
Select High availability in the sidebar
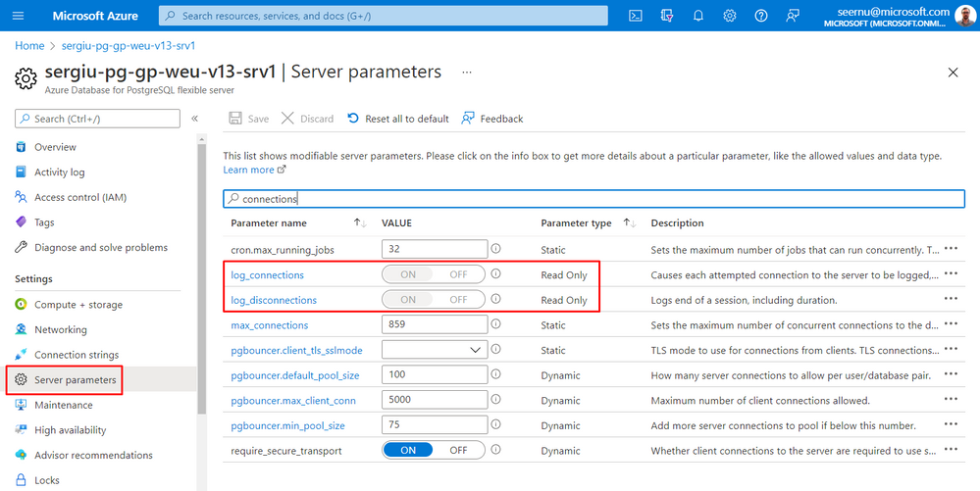[x=71, y=430]
